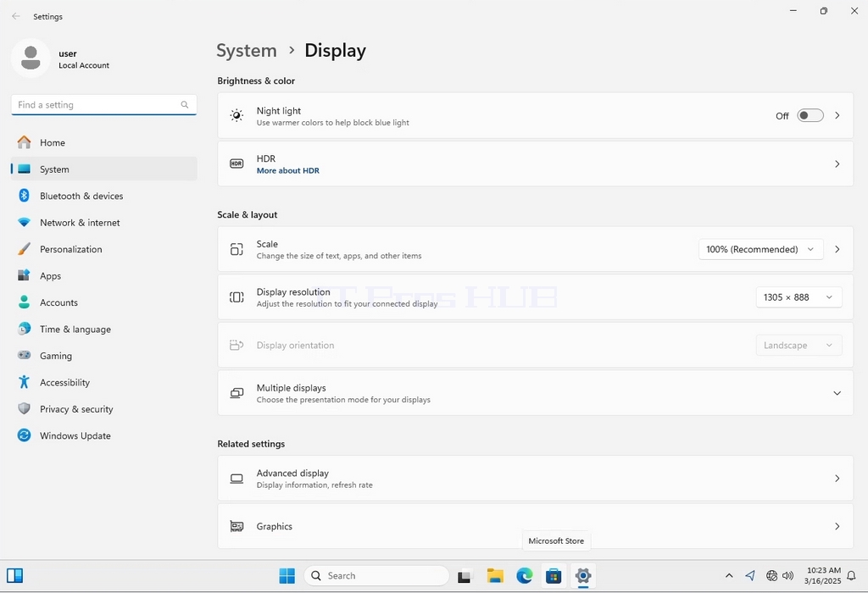Click the Windows Update sync icon

(24, 435)
